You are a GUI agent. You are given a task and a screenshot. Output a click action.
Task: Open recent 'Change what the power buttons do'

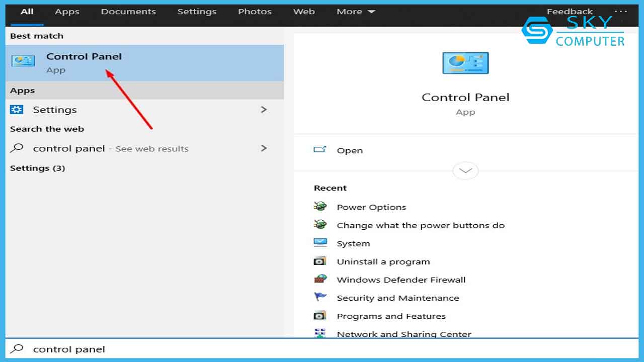point(421,225)
